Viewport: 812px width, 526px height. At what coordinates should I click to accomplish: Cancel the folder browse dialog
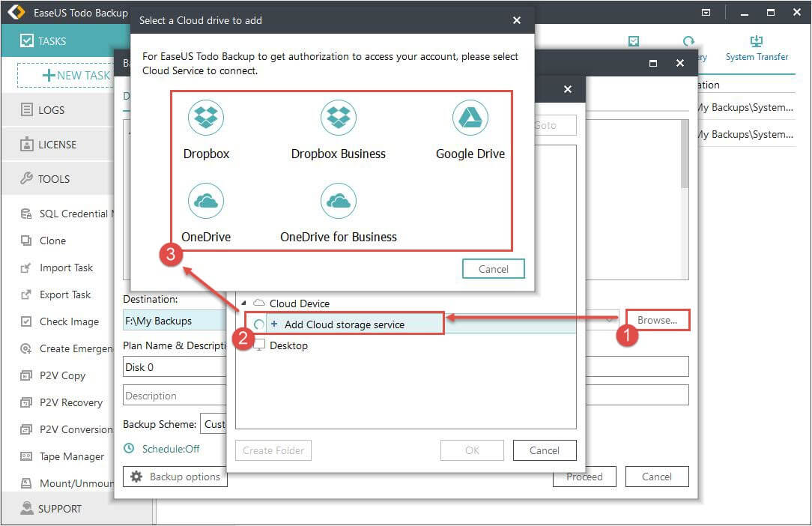coord(545,450)
